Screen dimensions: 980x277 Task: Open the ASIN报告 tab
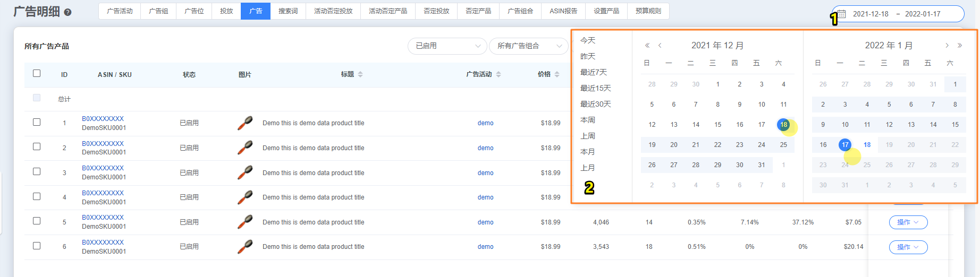tap(563, 11)
